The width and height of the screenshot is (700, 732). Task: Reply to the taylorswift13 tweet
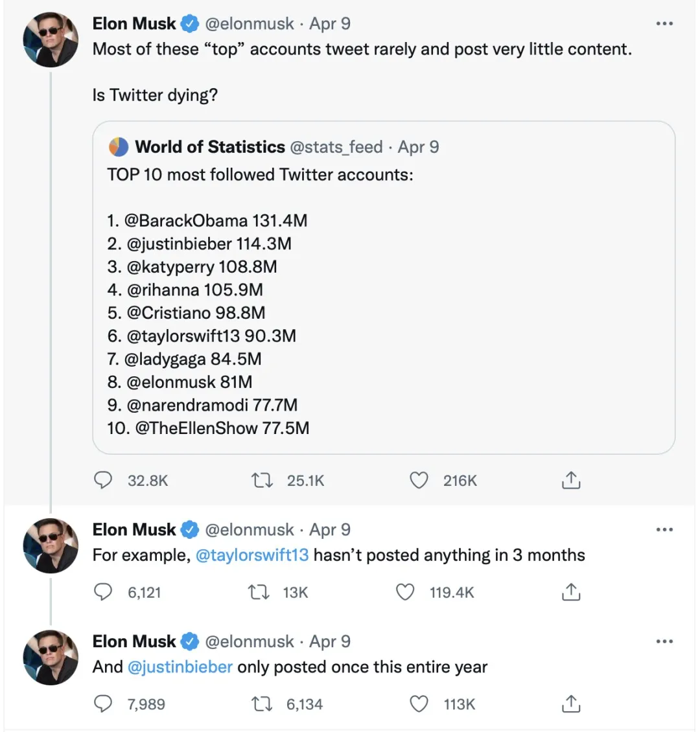click(104, 592)
